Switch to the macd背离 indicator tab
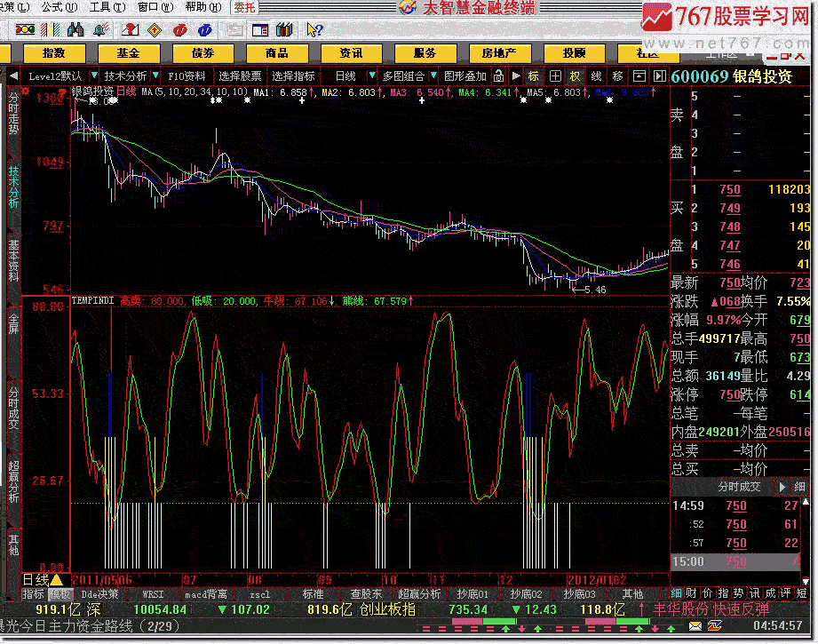Viewport: 818px width, 644px height. (x=206, y=594)
